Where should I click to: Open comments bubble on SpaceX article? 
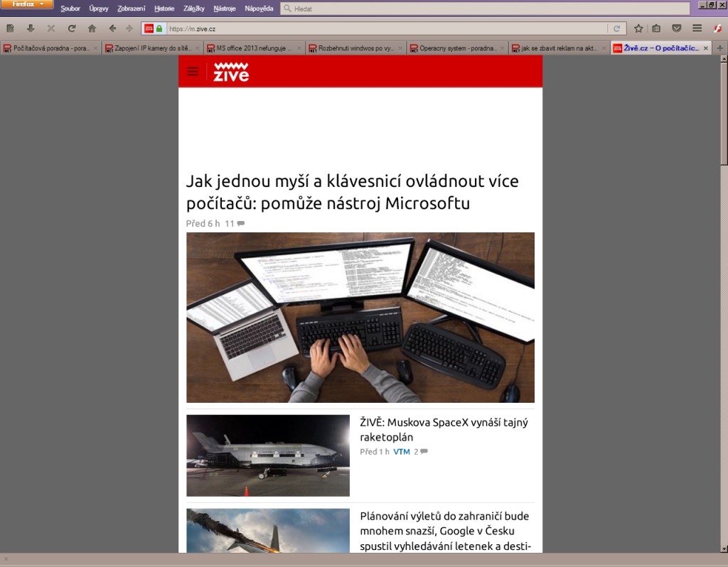[x=424, y=451]
